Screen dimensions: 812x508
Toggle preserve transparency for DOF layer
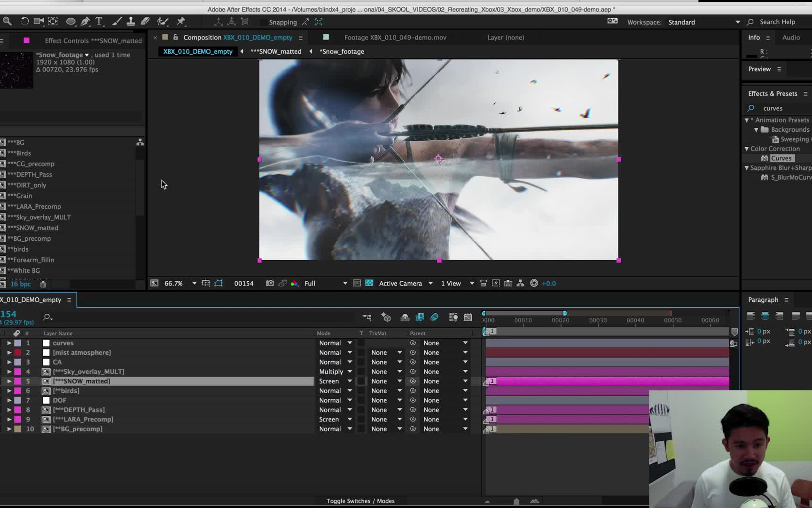pyautogui.click(x=361, y=400)
